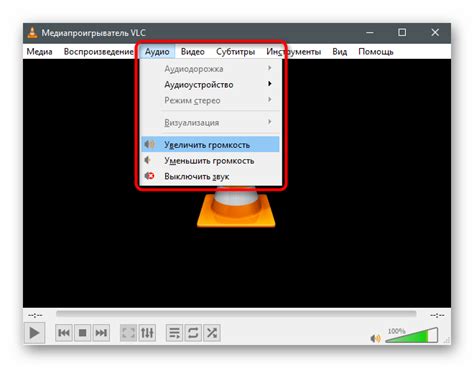Close the VLC window
Viewport: 474px width, 368px height.
pos(435,32)
